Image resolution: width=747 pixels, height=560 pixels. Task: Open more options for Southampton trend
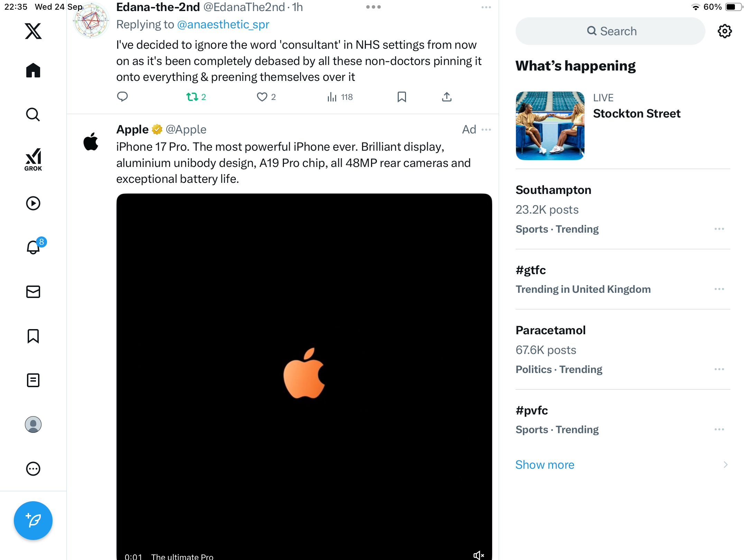coord(719,229)
